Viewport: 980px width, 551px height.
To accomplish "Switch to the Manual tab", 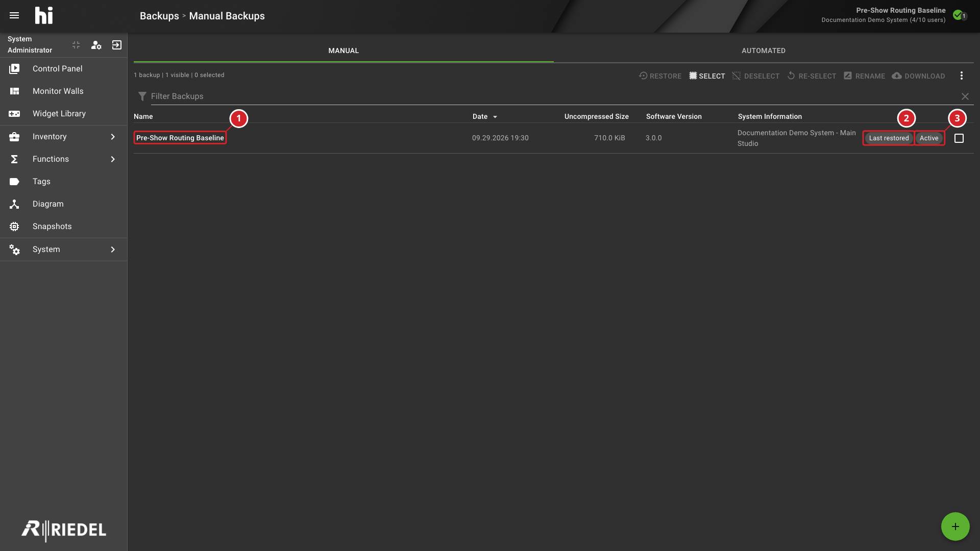I will 344,51.
